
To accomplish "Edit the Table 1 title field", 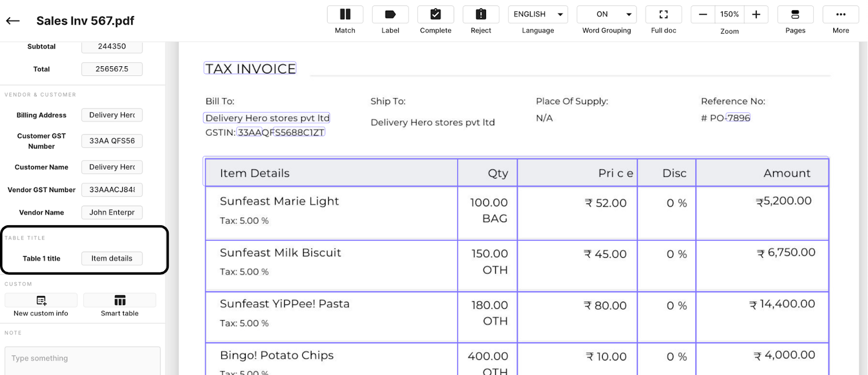I will click(112, 258).
